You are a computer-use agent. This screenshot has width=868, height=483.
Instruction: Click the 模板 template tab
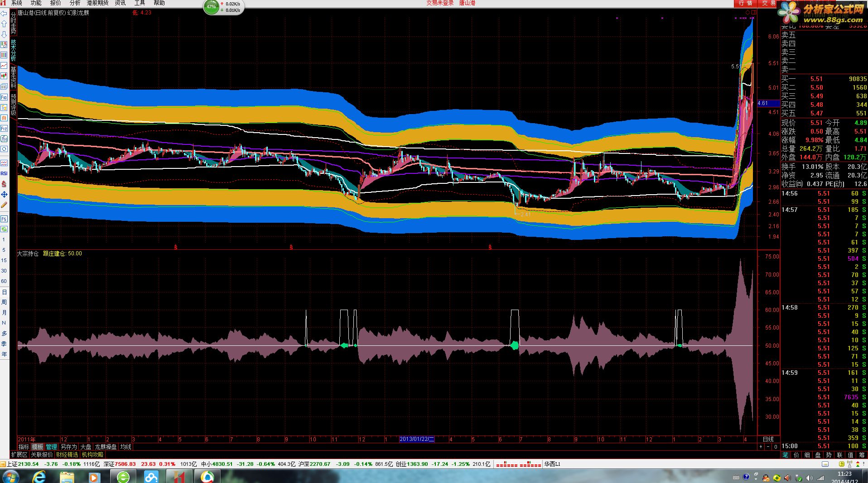(x=37, y=447)
